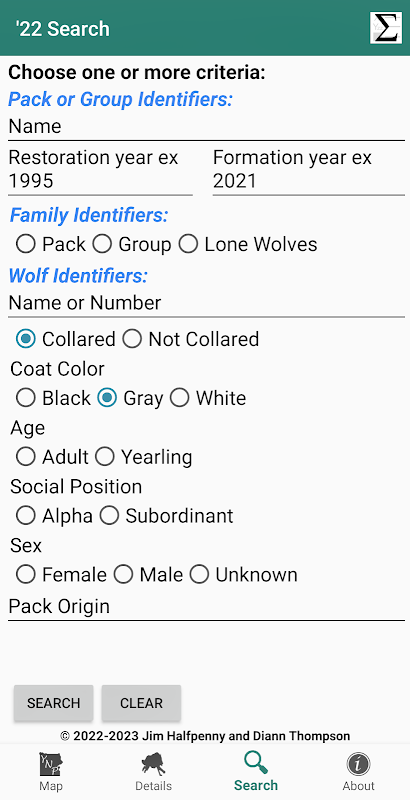Tap the sigma summary icon
Viewport: 410px width, 800px height.
point(386,28)
